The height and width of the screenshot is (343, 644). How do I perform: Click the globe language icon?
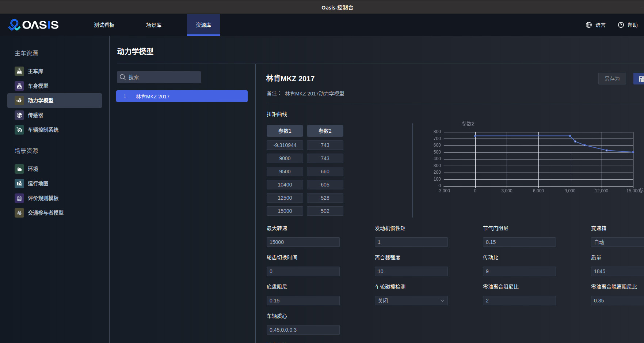coord(589,25)
